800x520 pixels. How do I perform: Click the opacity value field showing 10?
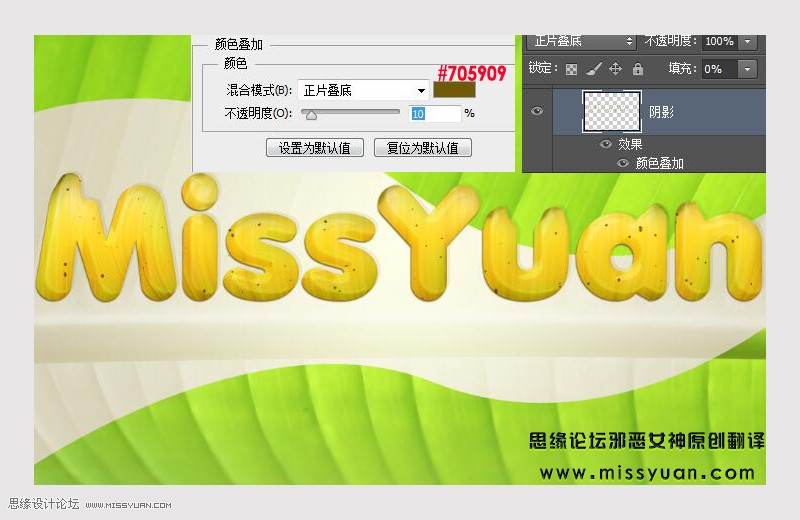(435, 113)
